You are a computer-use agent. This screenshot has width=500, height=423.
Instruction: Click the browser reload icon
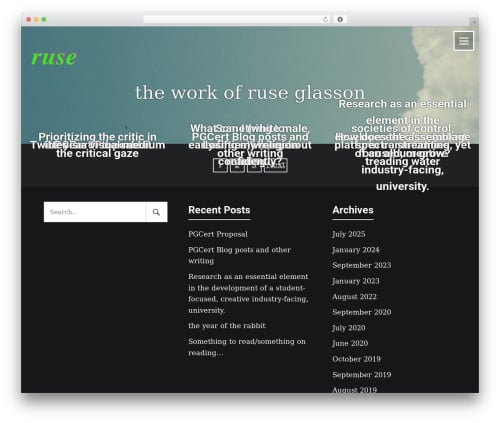pos(325,20)
